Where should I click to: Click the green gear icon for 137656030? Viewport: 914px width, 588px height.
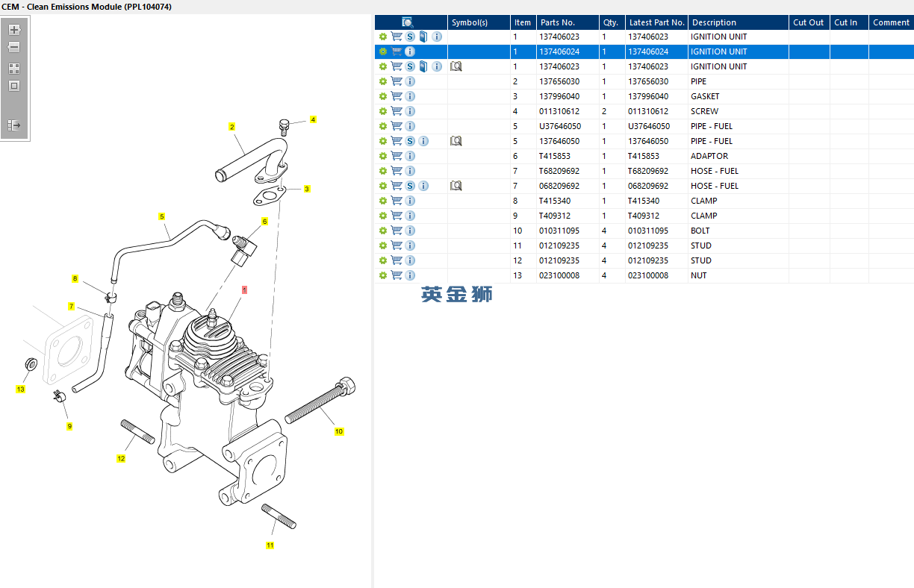pyautogui.click(x=383, y=81)
